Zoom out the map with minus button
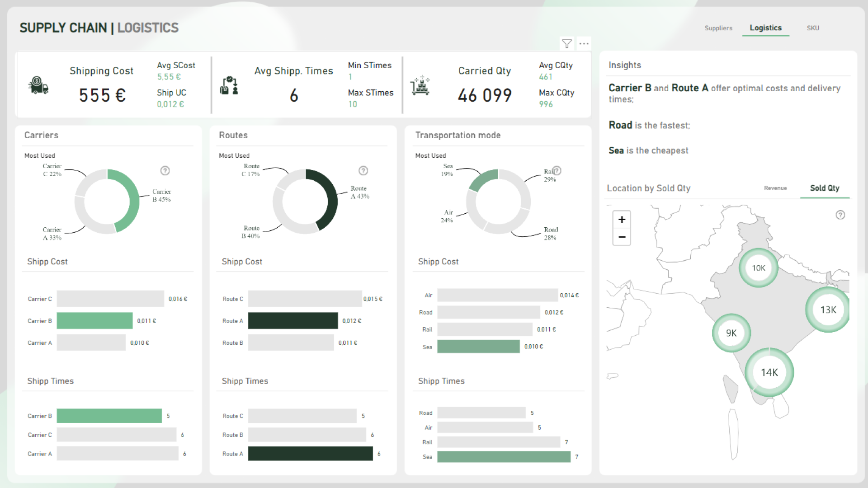The width and height of the screenshot is (868, 488). coord(622,237)
